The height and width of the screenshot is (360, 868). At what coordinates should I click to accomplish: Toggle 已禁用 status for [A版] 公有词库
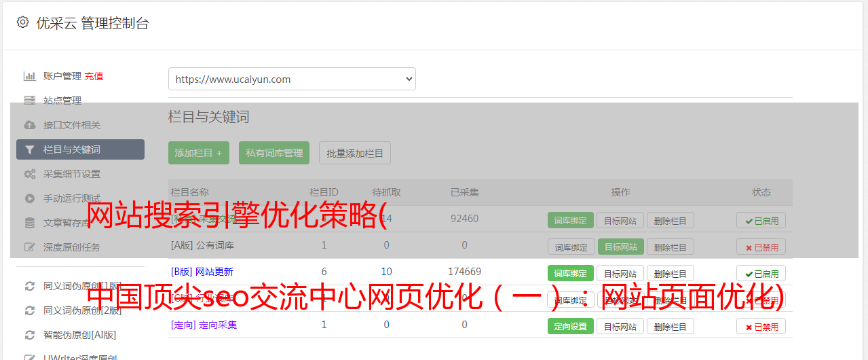click(x=761, y=247)
